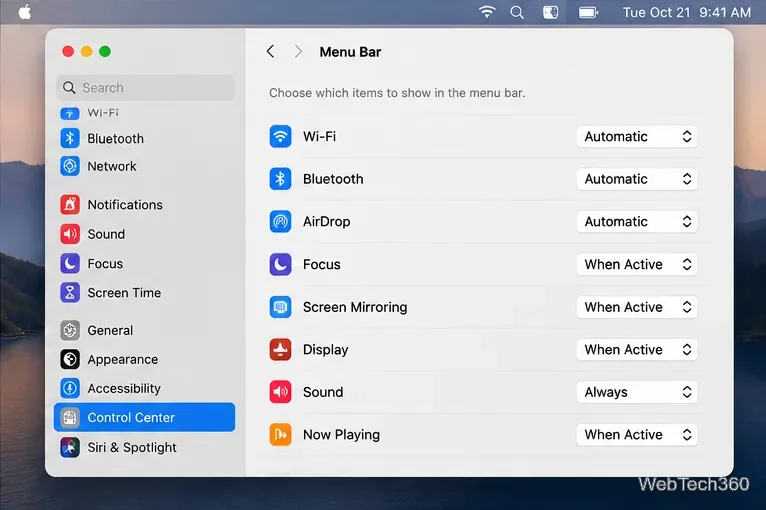Open the Display When Active dropdown

tap(637, 349)
